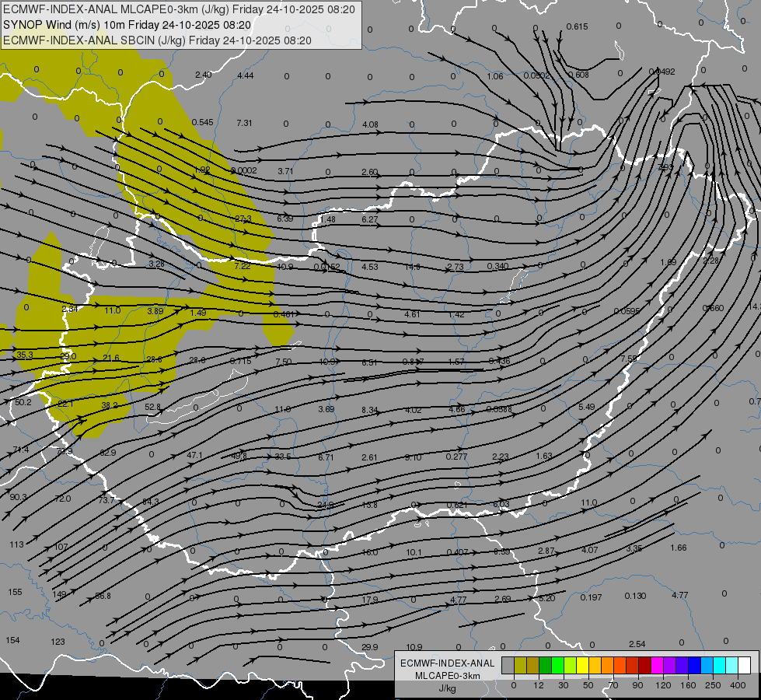This screenshot has width=761, height=700.
Task: Click the '4.44' data value on the map
Action: 246,75
